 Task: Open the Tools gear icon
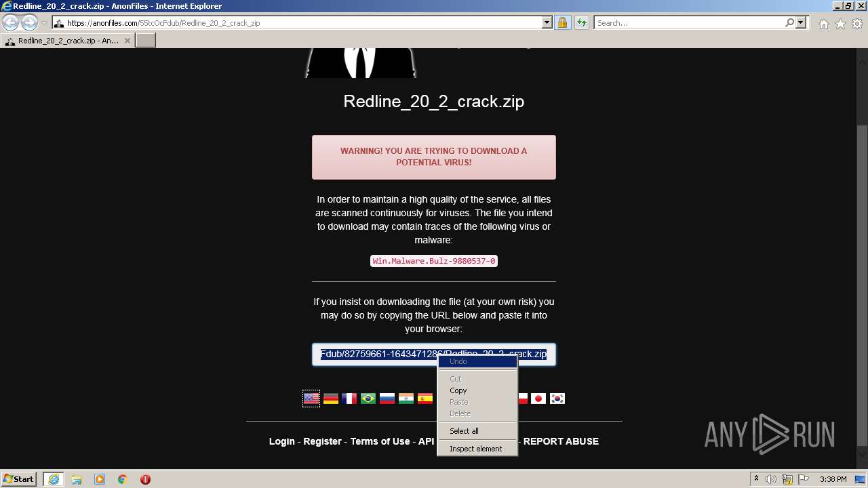click(857, 24)
